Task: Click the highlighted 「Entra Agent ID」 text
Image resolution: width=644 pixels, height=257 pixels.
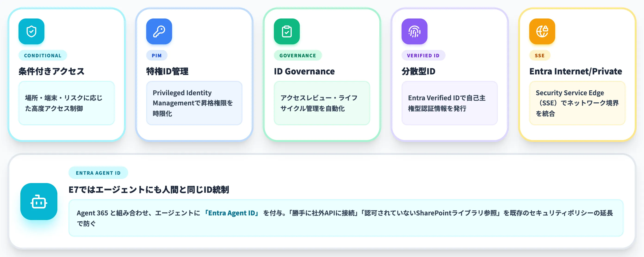Action: [x=231, y=213]
